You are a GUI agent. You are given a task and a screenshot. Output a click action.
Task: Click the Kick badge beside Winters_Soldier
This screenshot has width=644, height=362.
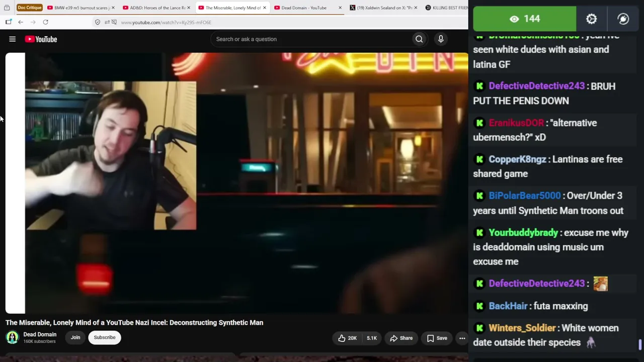(x=479, y=328)
